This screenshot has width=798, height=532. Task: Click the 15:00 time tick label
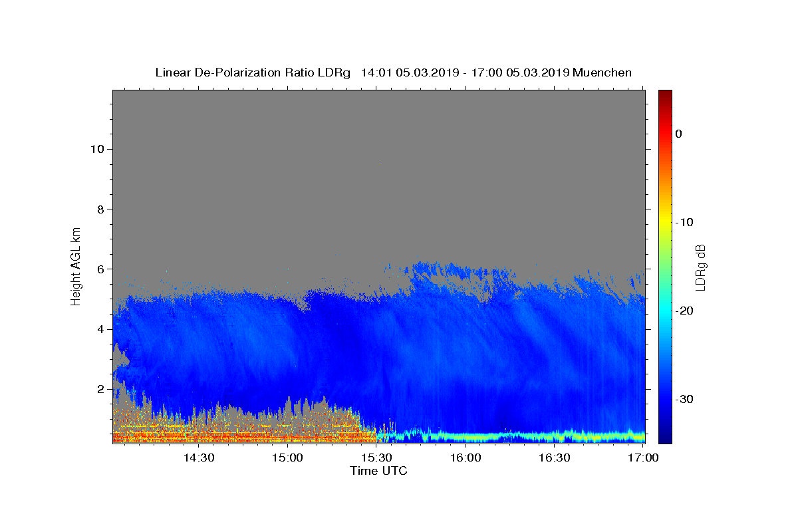click(x=287, y=458)
